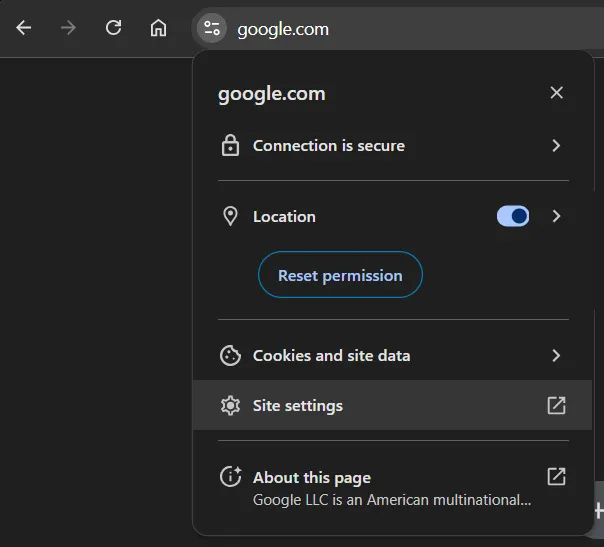Click About this page external link icon

point(557,477)
